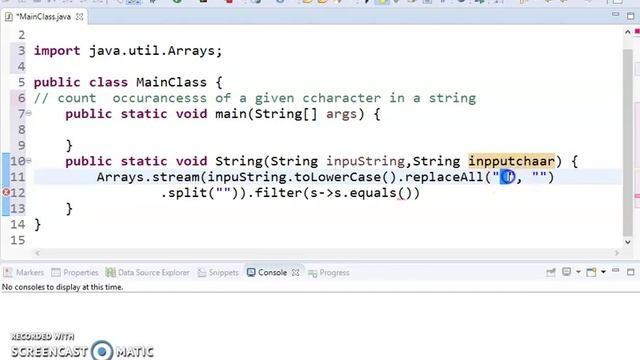Screen dimensions: 640x360
Task: Open the Properties view tab
Action: pos(75,272)
